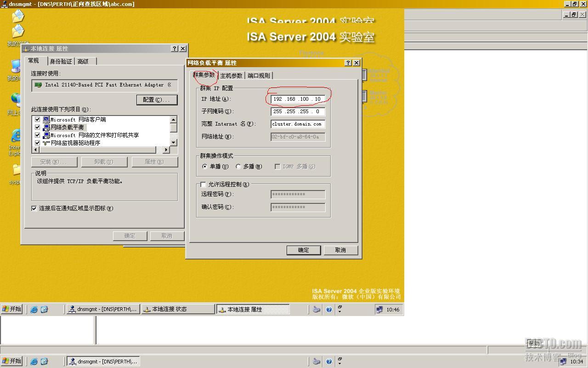Switch to the 主机参数 tab

231,75
